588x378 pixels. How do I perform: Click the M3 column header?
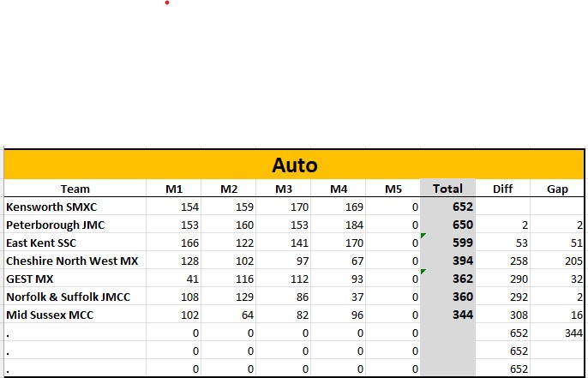pyautogui.click(x=284, y=189)
